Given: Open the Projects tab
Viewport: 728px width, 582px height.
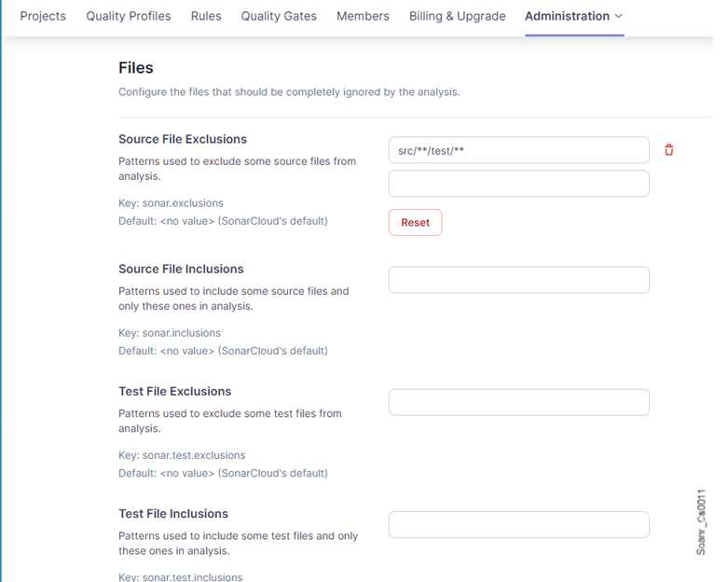Looking at the screenshot, I should click(43, 16).
